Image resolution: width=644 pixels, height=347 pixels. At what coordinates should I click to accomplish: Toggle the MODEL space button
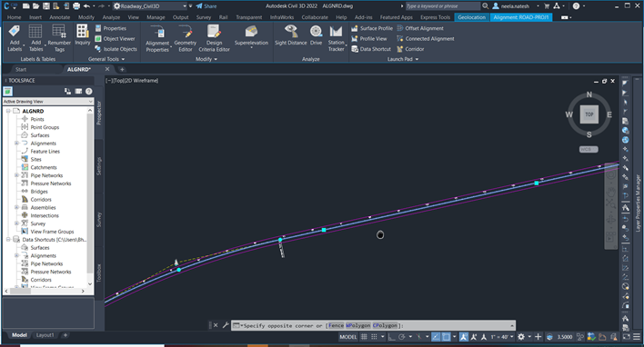(x=347, y=337)
